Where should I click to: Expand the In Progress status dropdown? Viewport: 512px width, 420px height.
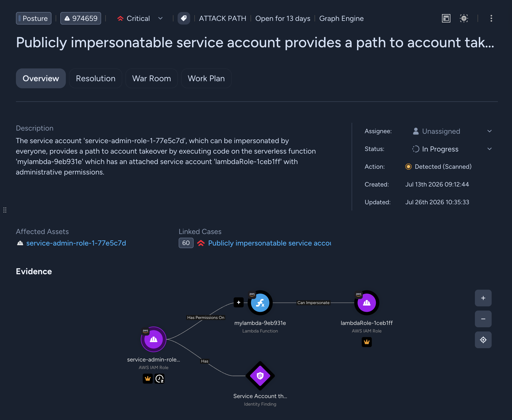click(452, 149)
